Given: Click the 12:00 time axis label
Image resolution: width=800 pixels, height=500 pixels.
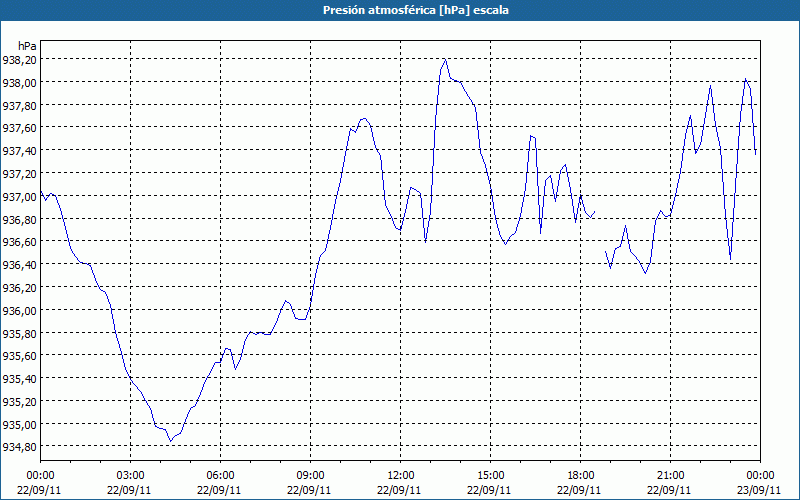Looking at the screenshot, I should pyautogui.click(x=401, y=476).
